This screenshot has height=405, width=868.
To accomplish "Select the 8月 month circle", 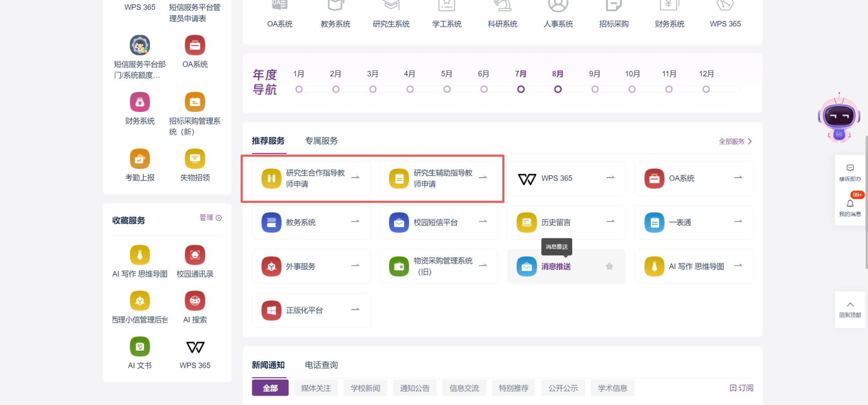I will point(558,89).
